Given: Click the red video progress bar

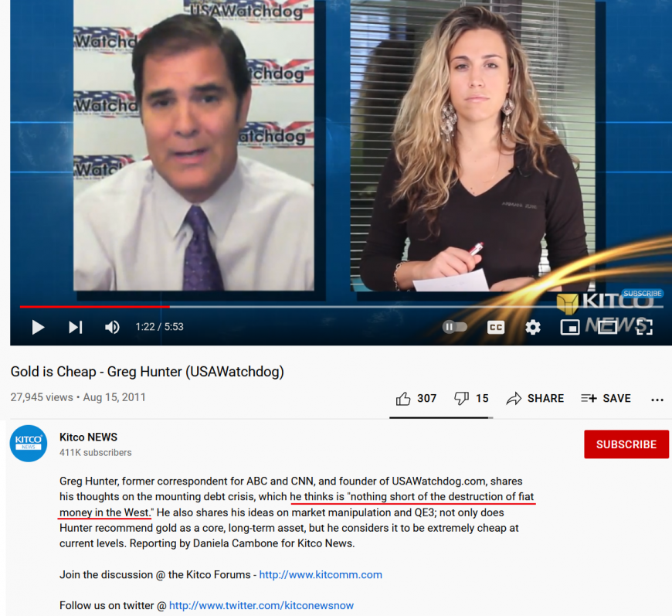Looking at the screenshot, I should click(93, 307).
